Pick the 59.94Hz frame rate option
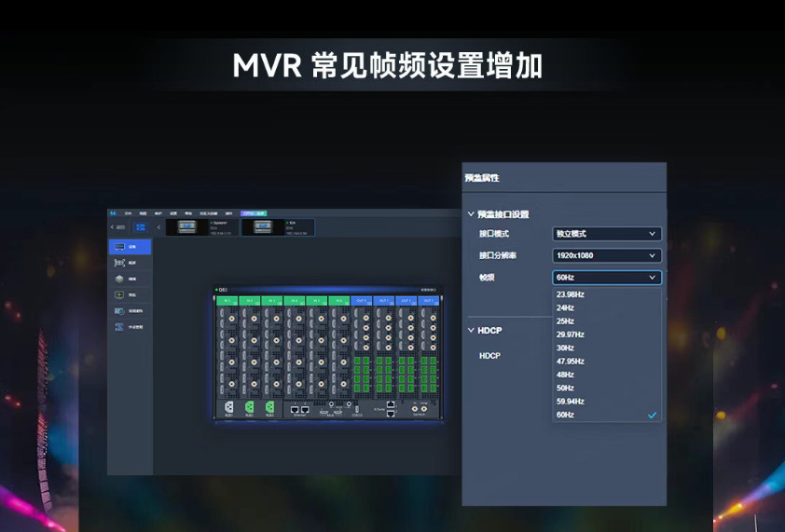The width and height of the screenshot is (785, 532). [x=607, y=402]
